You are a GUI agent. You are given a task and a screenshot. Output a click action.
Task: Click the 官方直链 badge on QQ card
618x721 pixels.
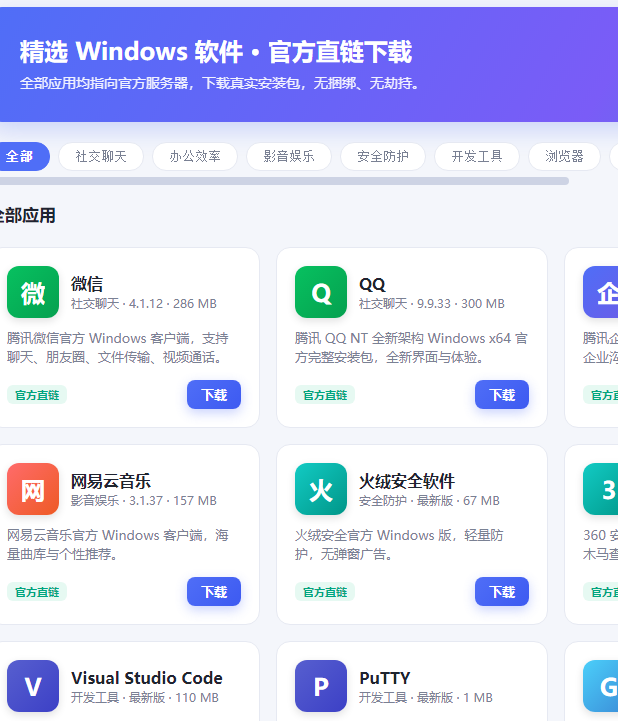[325, 395]
